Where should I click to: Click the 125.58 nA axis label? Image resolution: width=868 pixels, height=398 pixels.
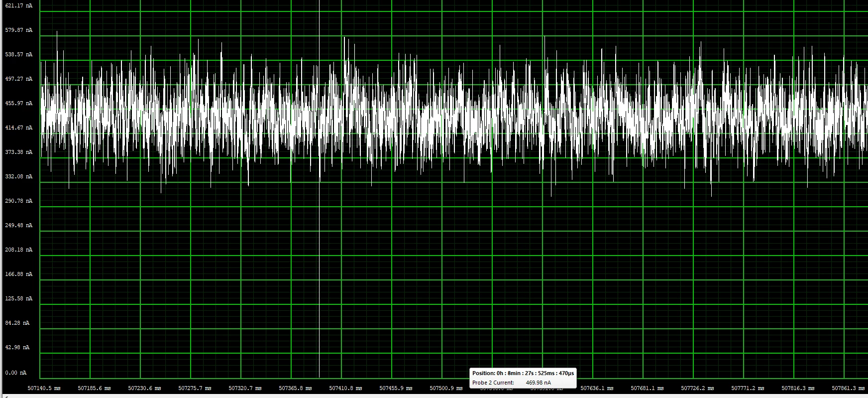click(19, 298)
